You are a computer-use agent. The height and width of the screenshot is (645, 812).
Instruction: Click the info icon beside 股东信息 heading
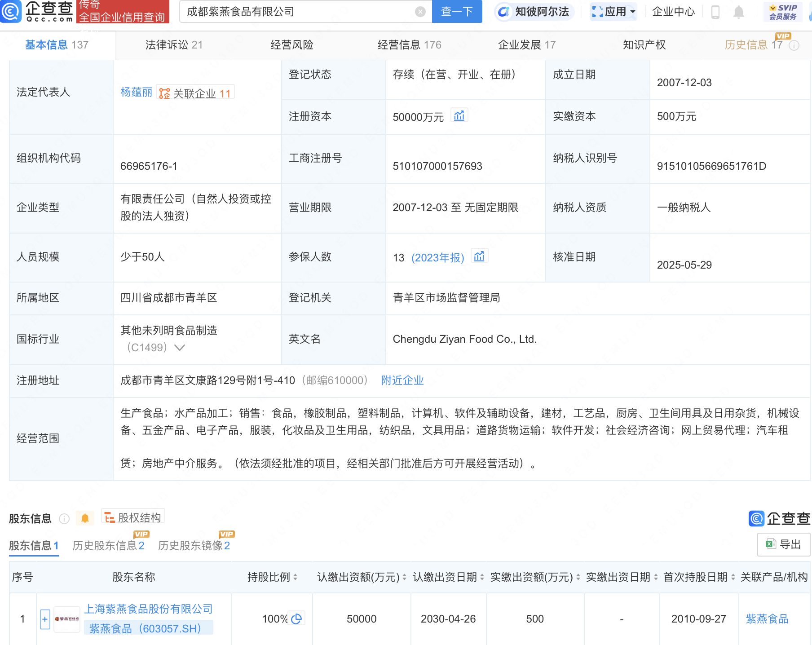[65, 519]
